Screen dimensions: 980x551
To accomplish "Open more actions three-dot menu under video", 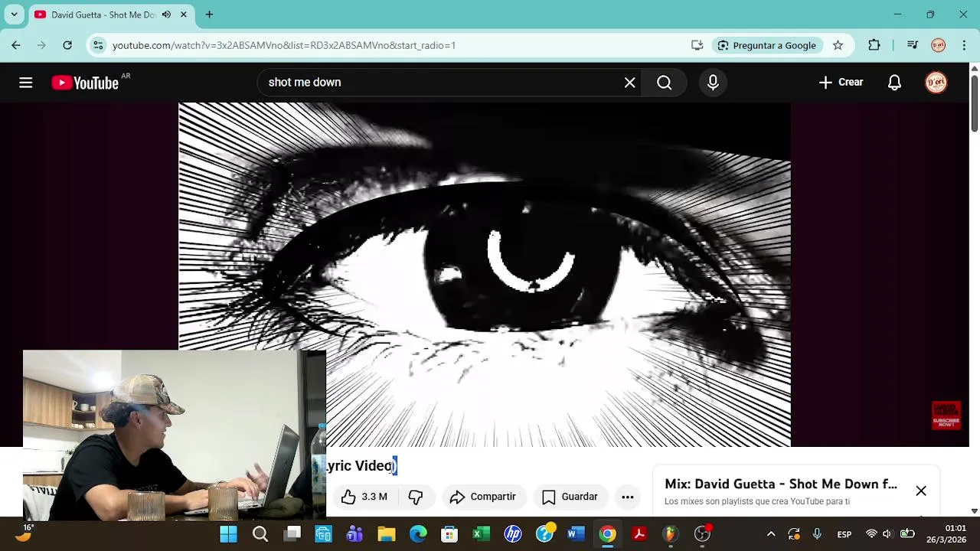I will [628, 497].
